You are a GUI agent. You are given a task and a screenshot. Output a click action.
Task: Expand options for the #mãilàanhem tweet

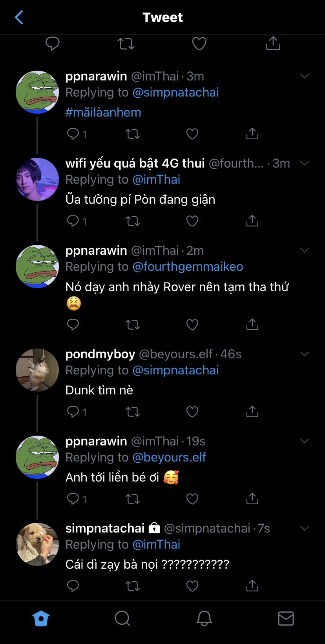coord(305,76)
